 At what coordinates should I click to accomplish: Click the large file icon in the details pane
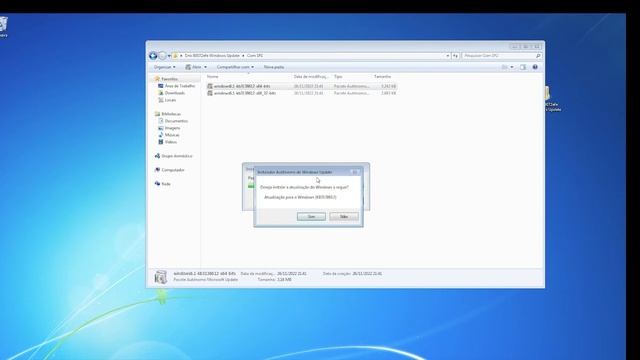[160, 277]
